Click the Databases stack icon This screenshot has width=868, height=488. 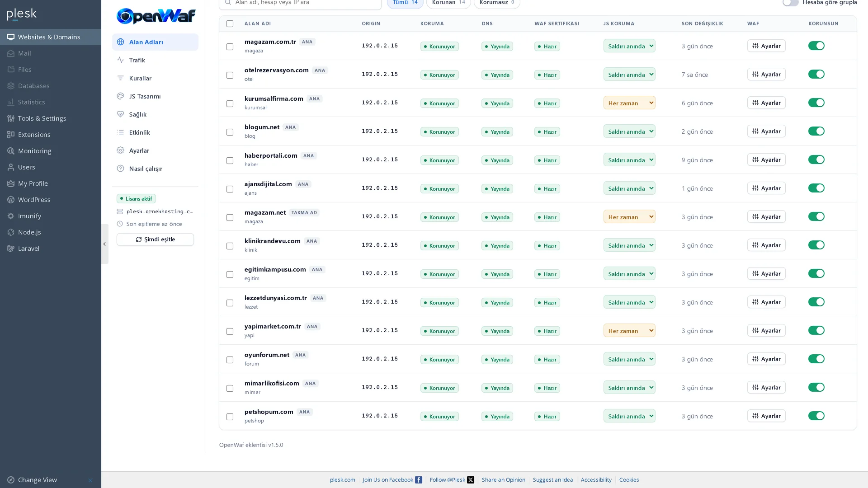[11, 86]
